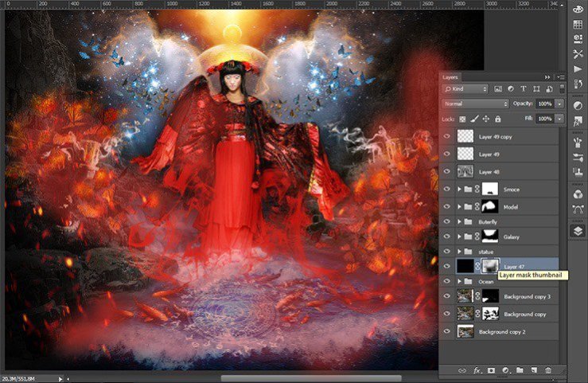
Task: Open the Color panel palette icon
Action: point(578,9)
